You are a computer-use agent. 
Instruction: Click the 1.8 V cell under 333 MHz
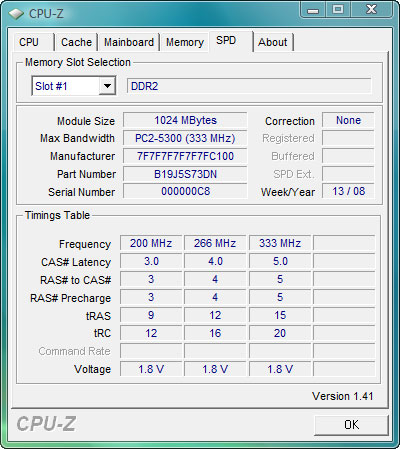click(x=280, y=369)
